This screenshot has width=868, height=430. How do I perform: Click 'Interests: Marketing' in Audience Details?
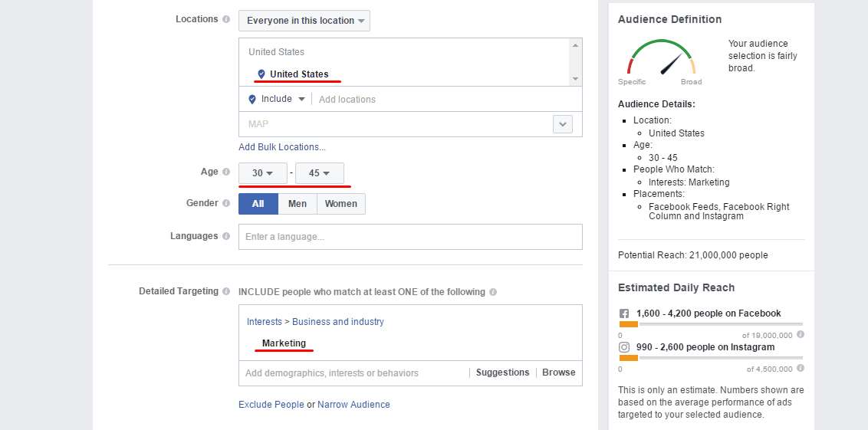[x=689, y=182]
